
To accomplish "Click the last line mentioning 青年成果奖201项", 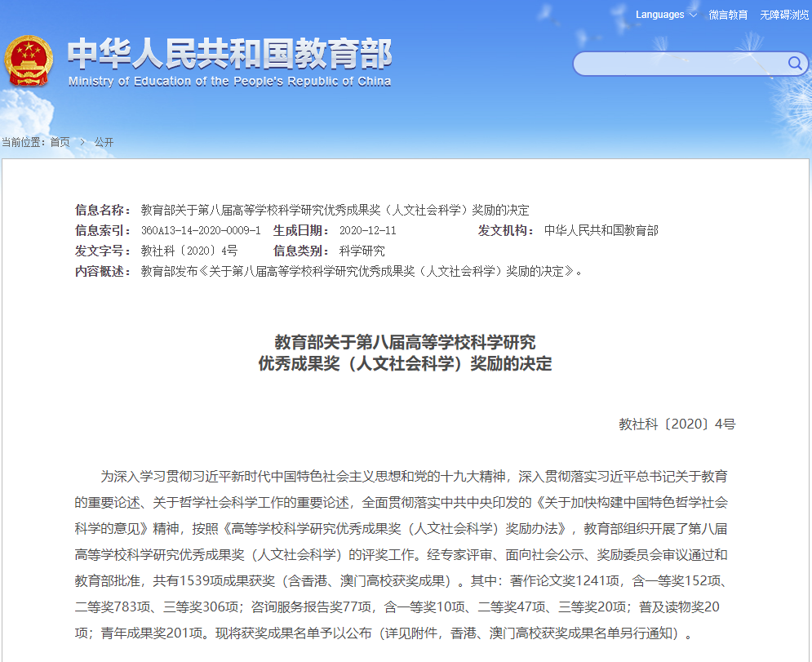I will 384,633.
